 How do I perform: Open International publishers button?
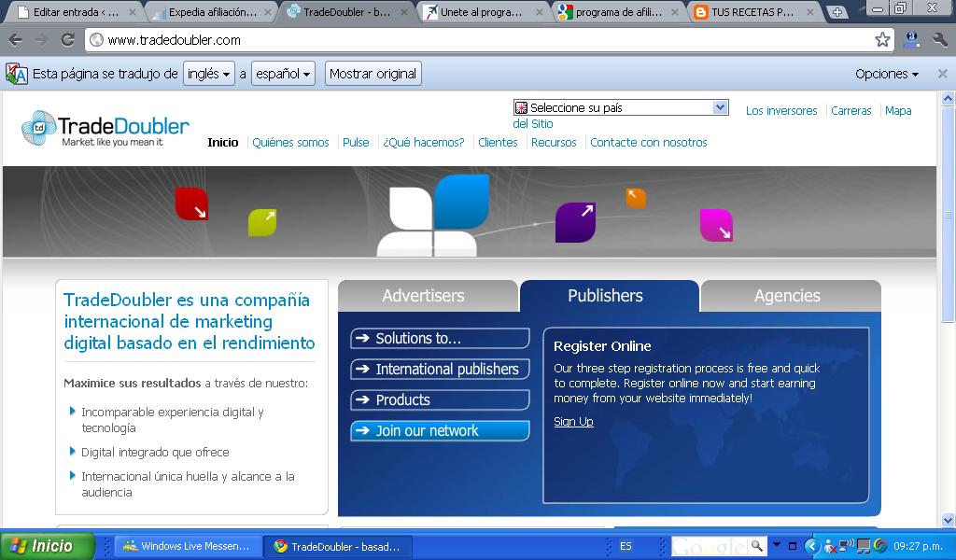tap(440, 370)
